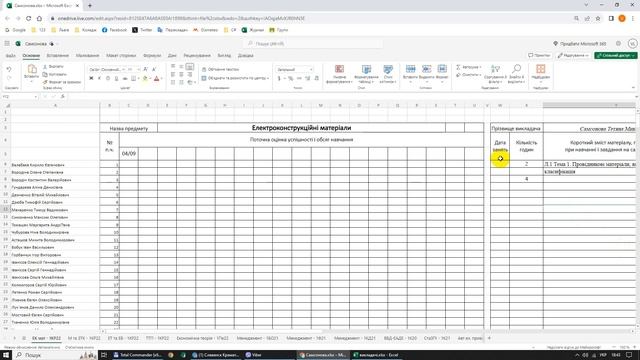This screenshot has height=360, width=640.
Task: Open the Editing mode dropdown
Action: 573,55
